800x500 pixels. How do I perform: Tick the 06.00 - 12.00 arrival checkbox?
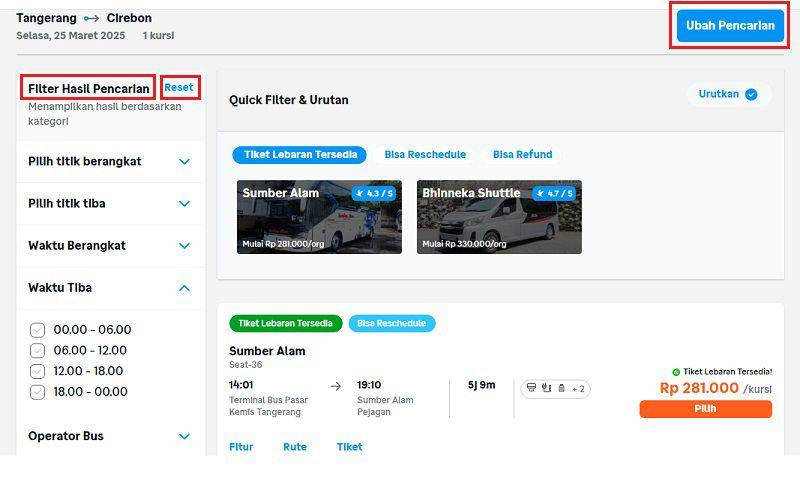pos(37,351)
